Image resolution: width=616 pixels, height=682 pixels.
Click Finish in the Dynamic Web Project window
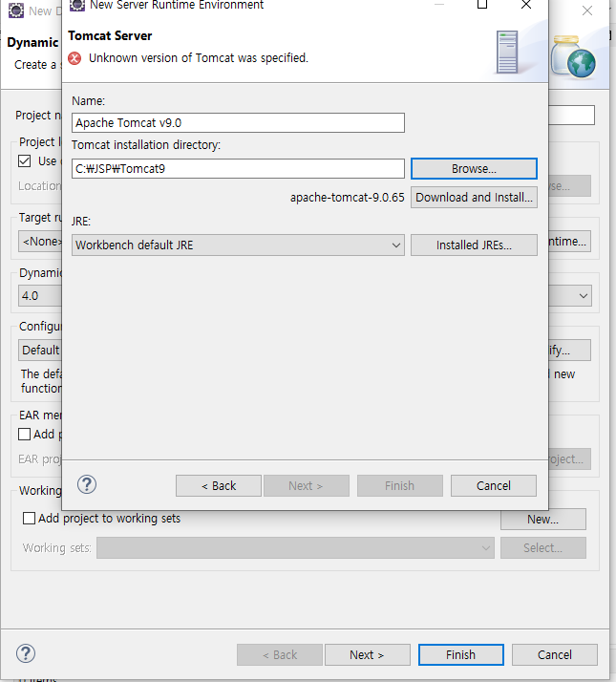460,654
